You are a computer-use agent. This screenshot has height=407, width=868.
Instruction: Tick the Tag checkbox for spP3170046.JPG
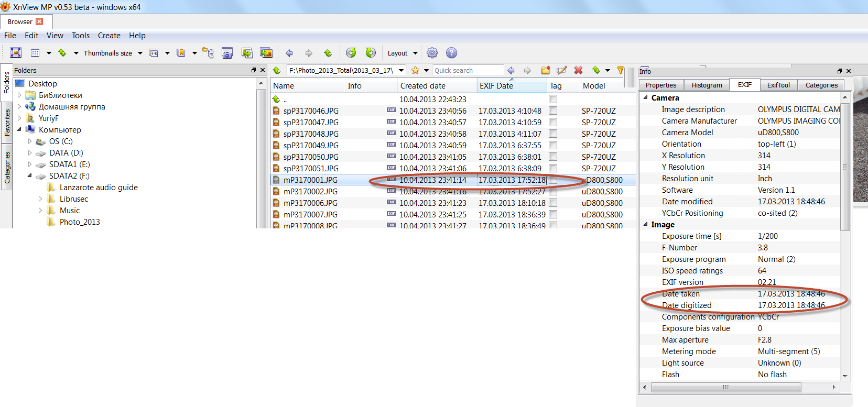[x=553, y=111]
